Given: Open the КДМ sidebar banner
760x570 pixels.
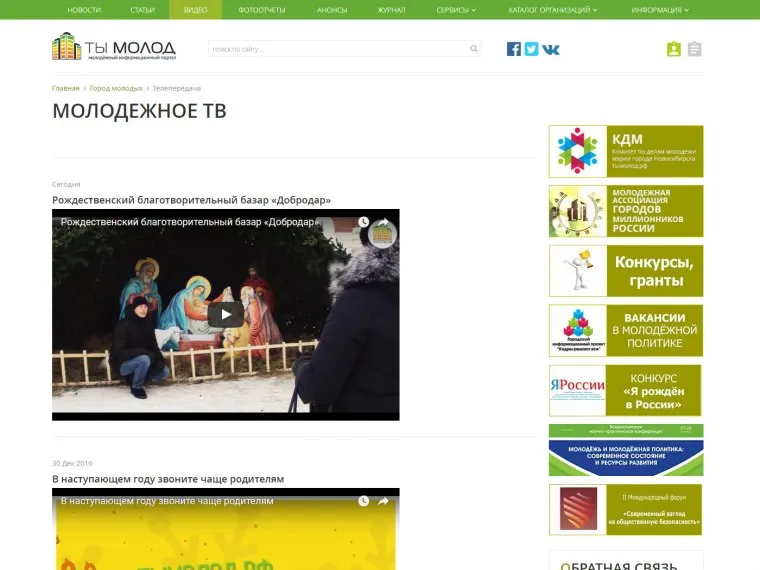Looking at the screenshot, I should click(x=626, y=151).
